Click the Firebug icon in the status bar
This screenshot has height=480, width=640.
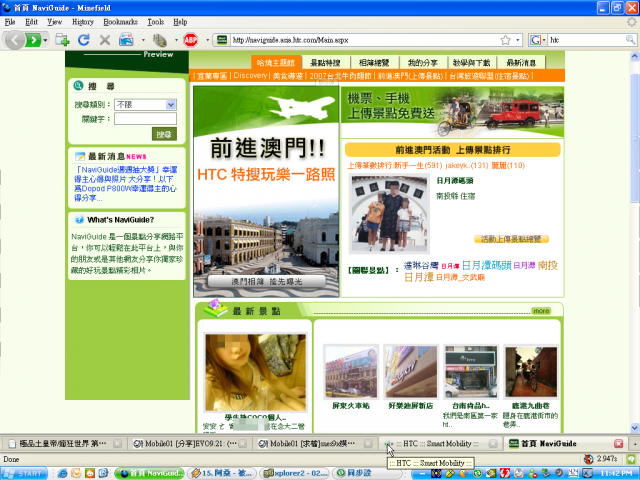tap(589, 459)
